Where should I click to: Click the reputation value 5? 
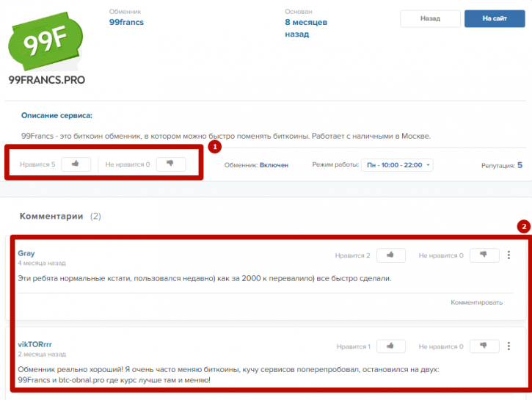[520, 165]
